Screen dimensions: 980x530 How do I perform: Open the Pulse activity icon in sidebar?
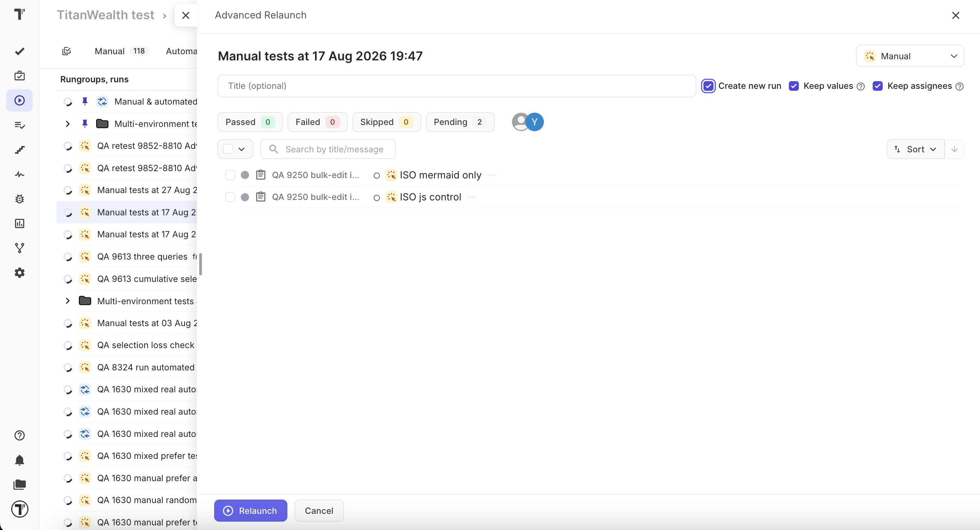coord(20,174)
